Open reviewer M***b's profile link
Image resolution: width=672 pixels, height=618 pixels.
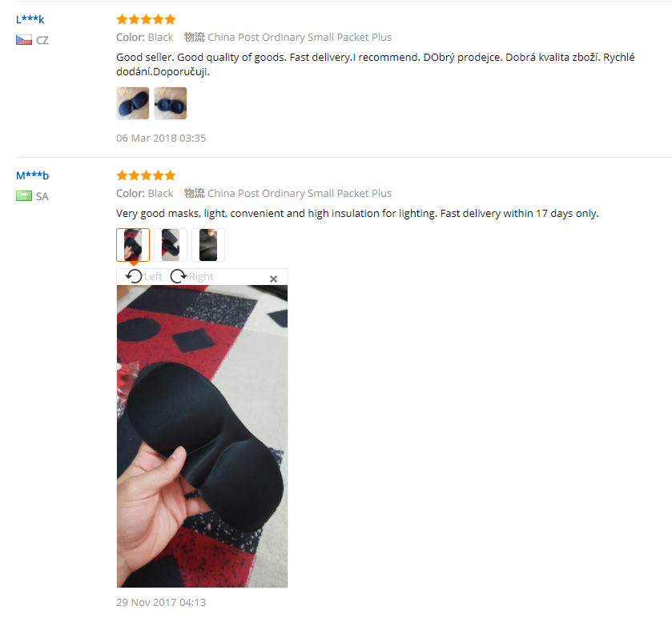(x=33, y=175)
